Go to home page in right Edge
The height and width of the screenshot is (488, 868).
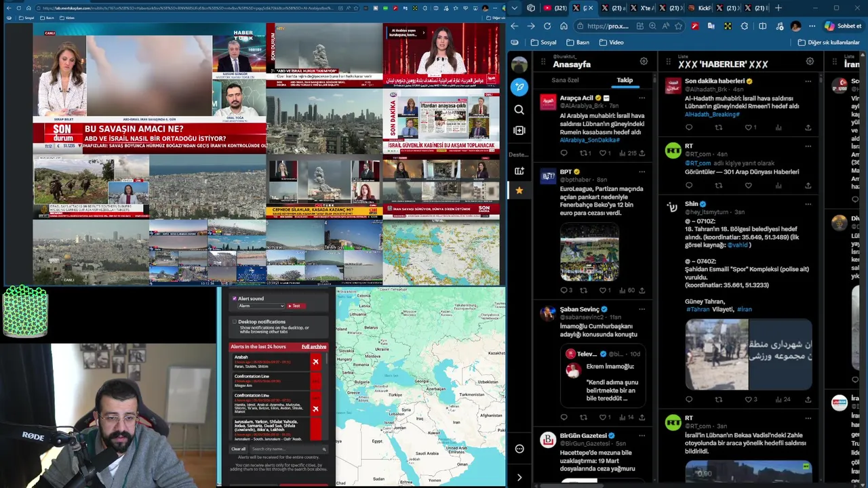(x=564, y=26)
